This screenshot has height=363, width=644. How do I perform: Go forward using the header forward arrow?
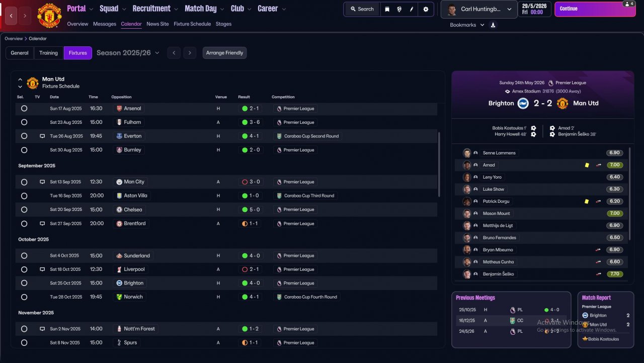(25, 16)
